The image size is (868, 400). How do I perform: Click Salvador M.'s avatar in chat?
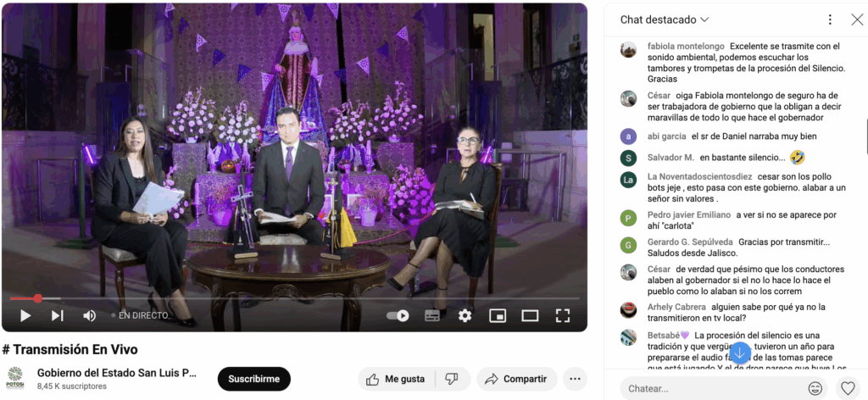[x=628, y=158]
